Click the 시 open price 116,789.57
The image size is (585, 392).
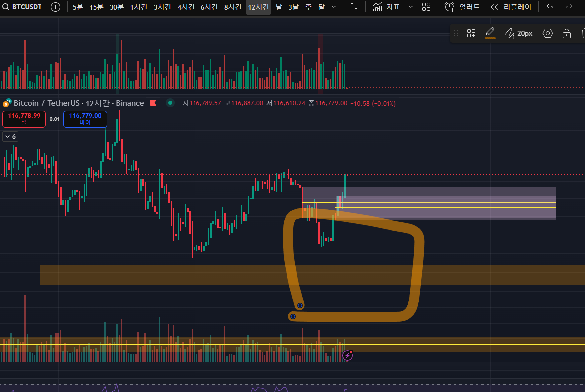tap(201, 103)
